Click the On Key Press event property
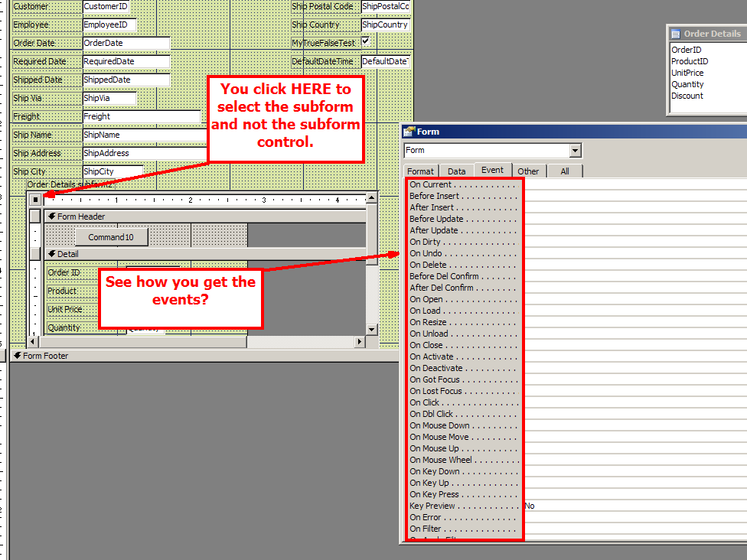Image resolution: width=747 pixels, height=560 pixels. (464, 494)
